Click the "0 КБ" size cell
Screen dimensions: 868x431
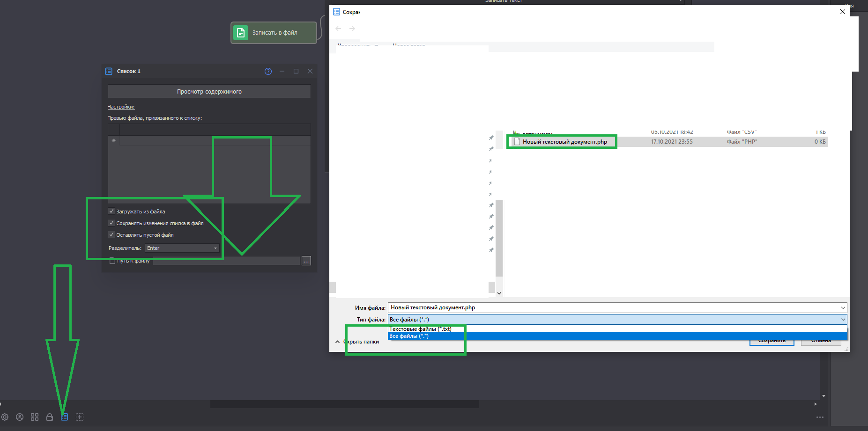(x=820, y=142)
